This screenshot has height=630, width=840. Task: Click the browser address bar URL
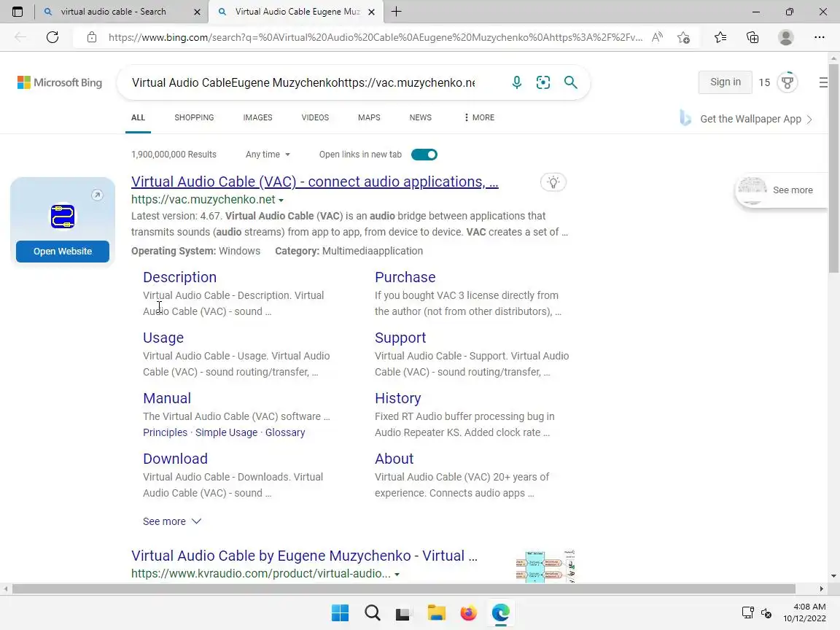tap(375, 37)
